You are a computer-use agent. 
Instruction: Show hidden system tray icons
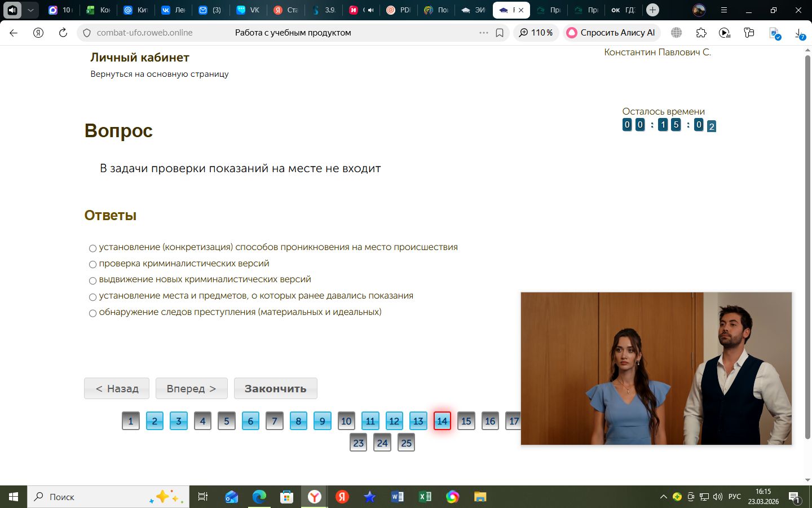click(663, 497)
